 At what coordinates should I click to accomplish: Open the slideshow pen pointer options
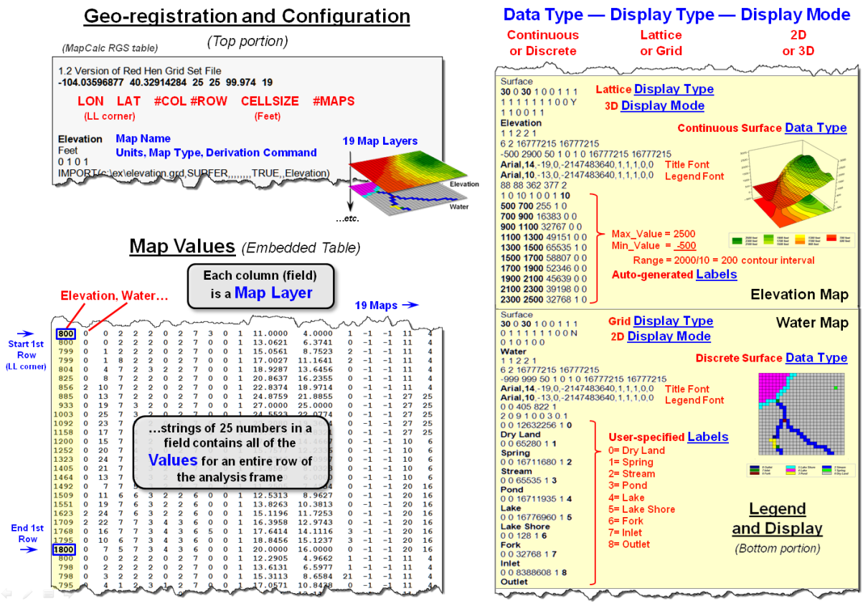pyautogui.click(x=27, y=593)
